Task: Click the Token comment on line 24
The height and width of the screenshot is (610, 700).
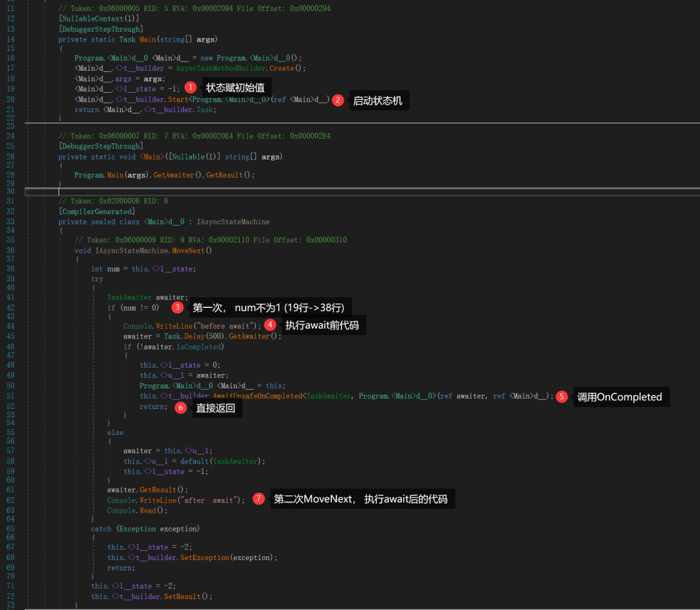Action: (x=194, y=135)
